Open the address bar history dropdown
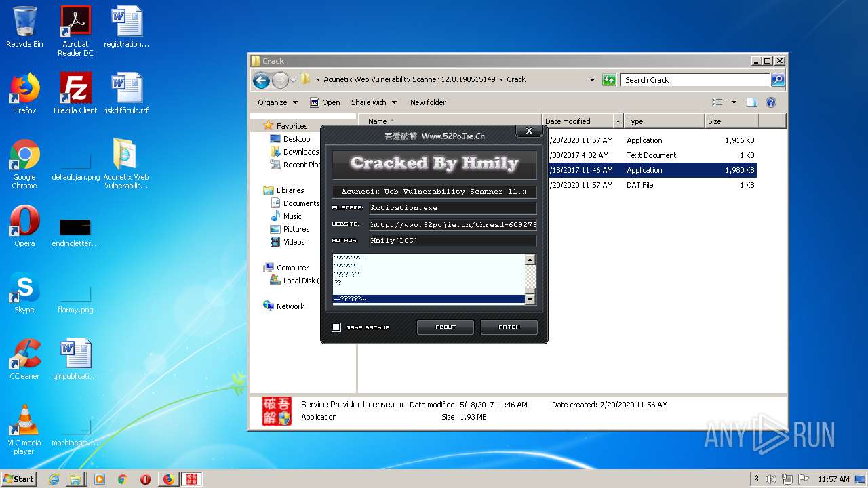Viewport: 868px width, 488px height. pyautogui.click(x=592, y=79)
